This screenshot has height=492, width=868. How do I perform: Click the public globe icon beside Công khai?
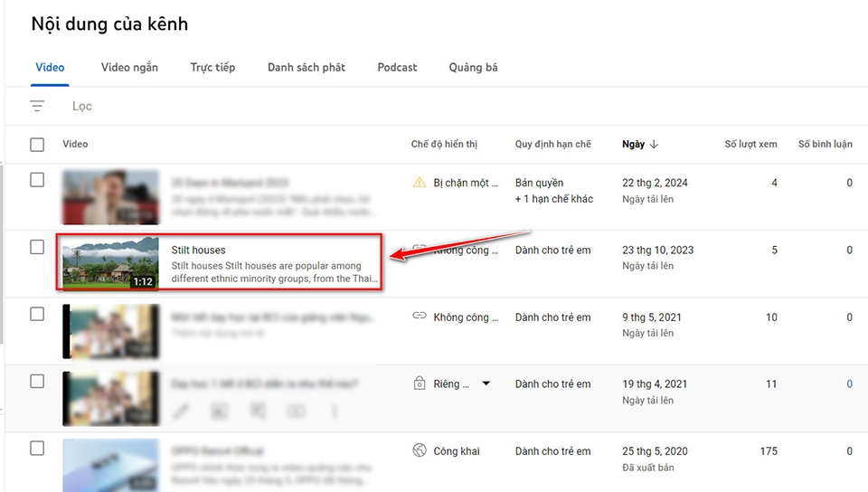click(420, 450)
